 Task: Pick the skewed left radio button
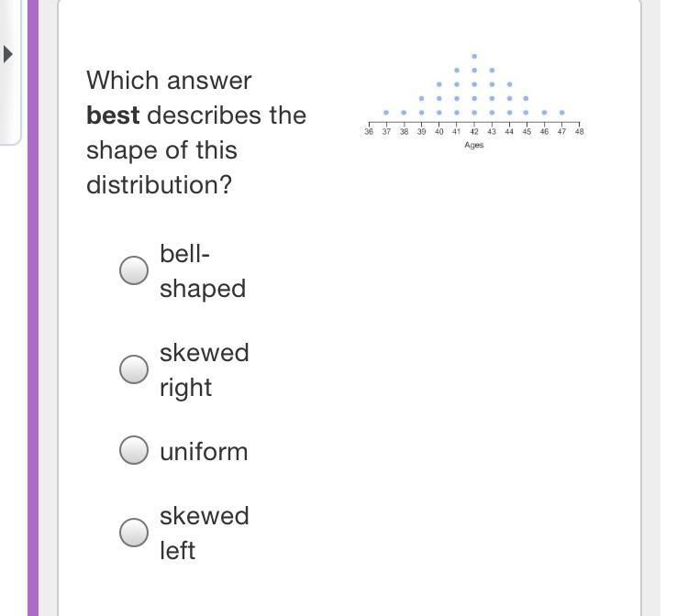(x=134, y=533)
